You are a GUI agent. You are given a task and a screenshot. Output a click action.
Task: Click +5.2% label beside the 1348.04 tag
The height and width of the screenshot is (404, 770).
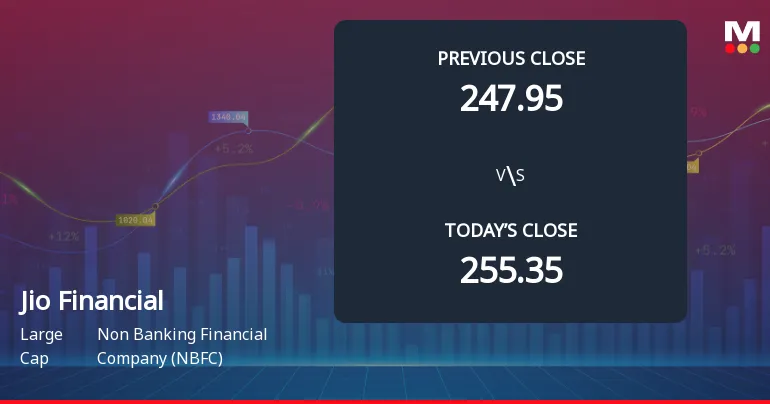coord(232,148)
